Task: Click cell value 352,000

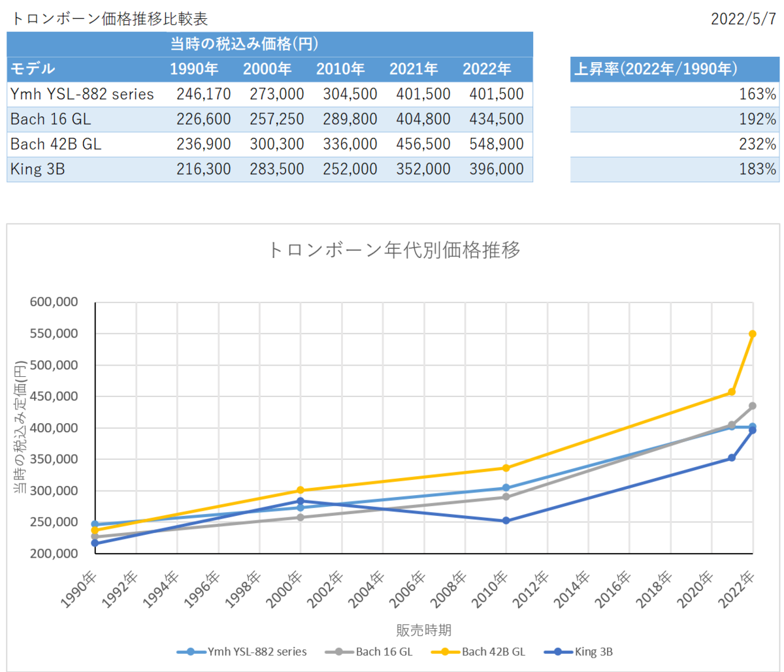Action: 423,169
